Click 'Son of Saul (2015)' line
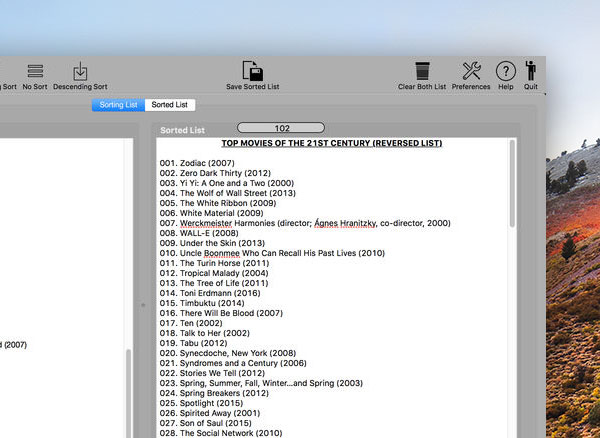The image size is (600, 438). (x=205, y=423)
